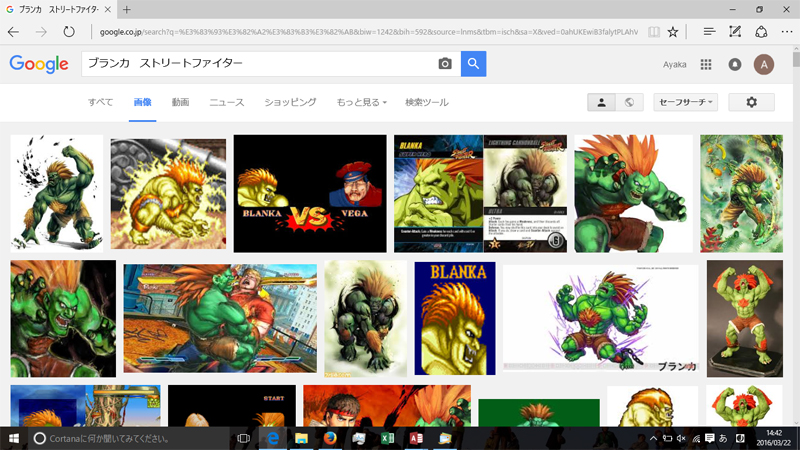Open the Edge Hub icon
This screenshot has width=800, height=450.
(x=709, y=32)
